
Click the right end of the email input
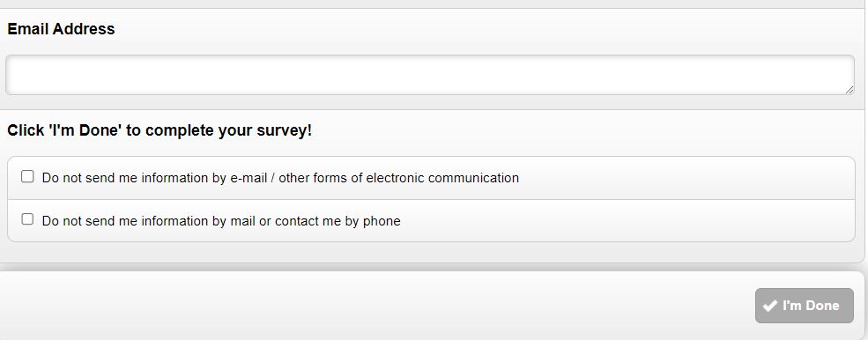click(x=830, y=75)
